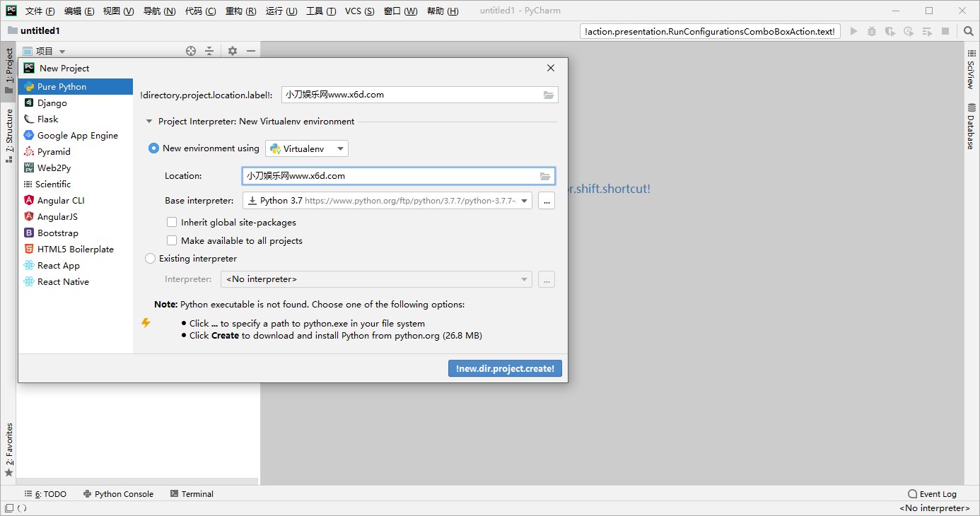Open VCS (S) menu
The image size is (980, 516).
point(360,11)
